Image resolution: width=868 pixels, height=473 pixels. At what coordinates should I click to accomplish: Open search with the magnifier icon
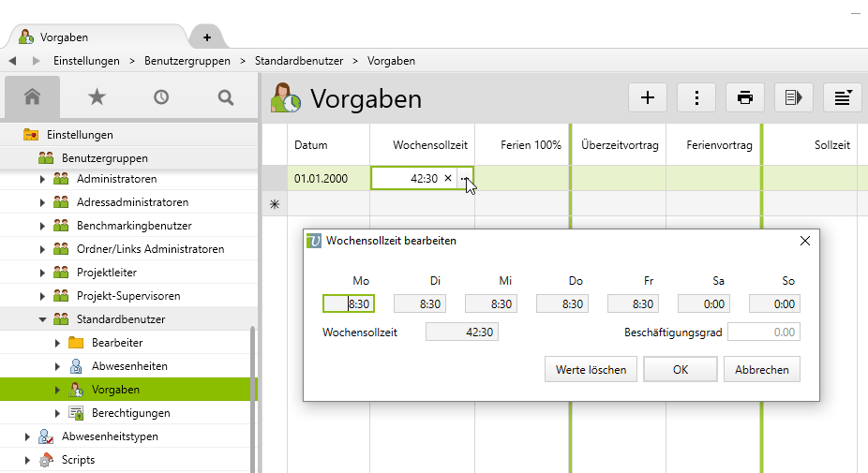pyautogui.click(x=225, y=96)
